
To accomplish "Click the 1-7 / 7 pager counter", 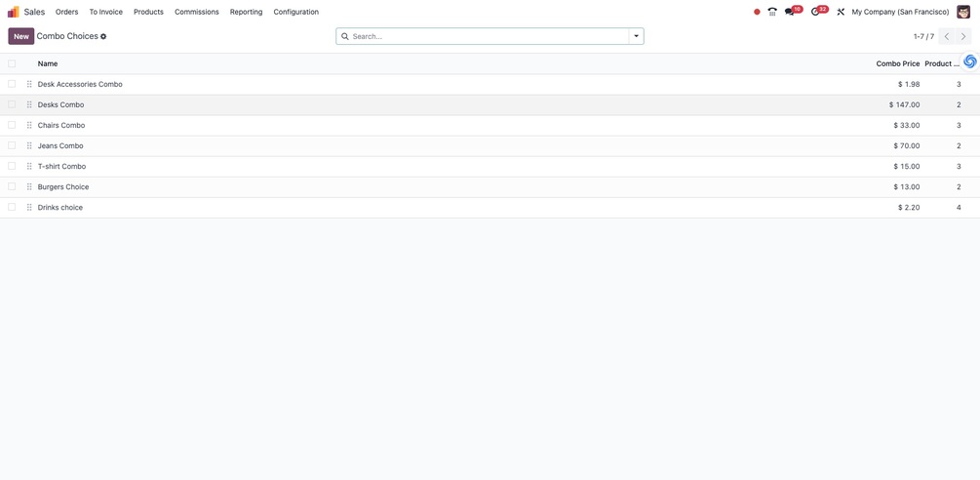I will tap(923, 36).
